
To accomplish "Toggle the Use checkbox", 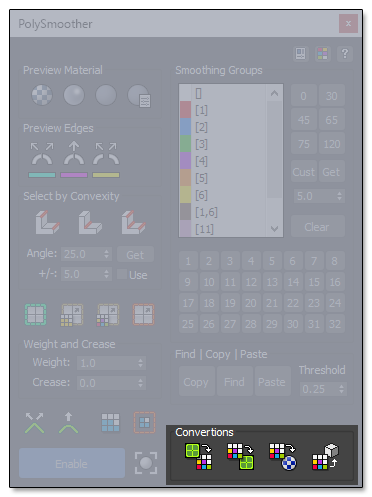I will coord(122,274).
